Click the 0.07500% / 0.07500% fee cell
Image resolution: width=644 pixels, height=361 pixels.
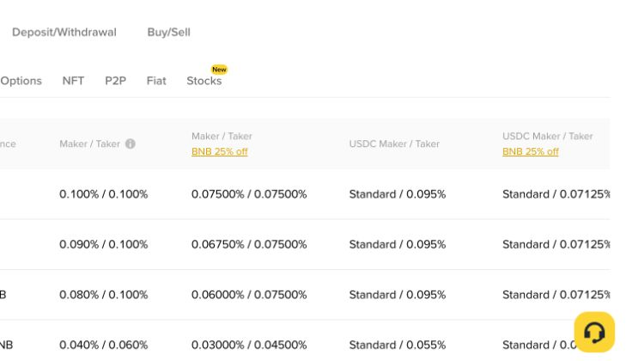tap(249, 194)
